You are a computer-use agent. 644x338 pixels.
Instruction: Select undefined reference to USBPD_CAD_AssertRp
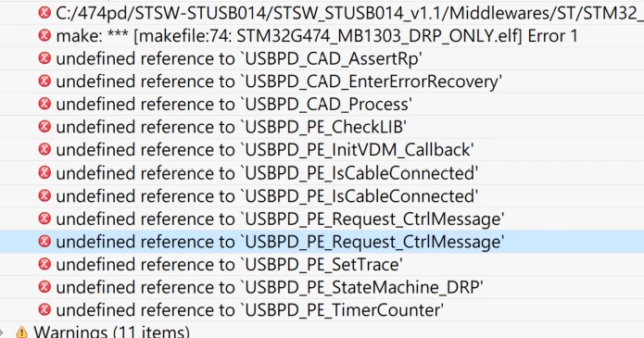click(x=322, y=58)
